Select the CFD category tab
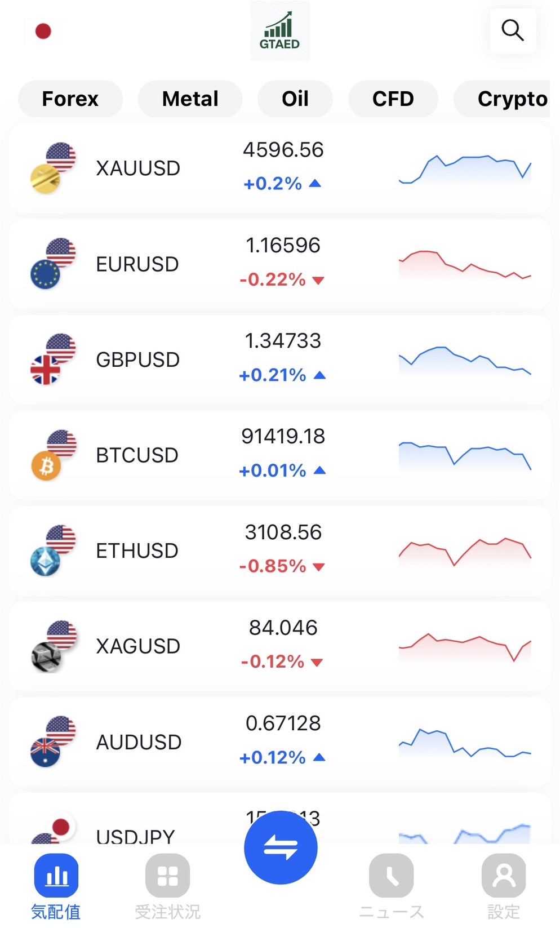 393,99
